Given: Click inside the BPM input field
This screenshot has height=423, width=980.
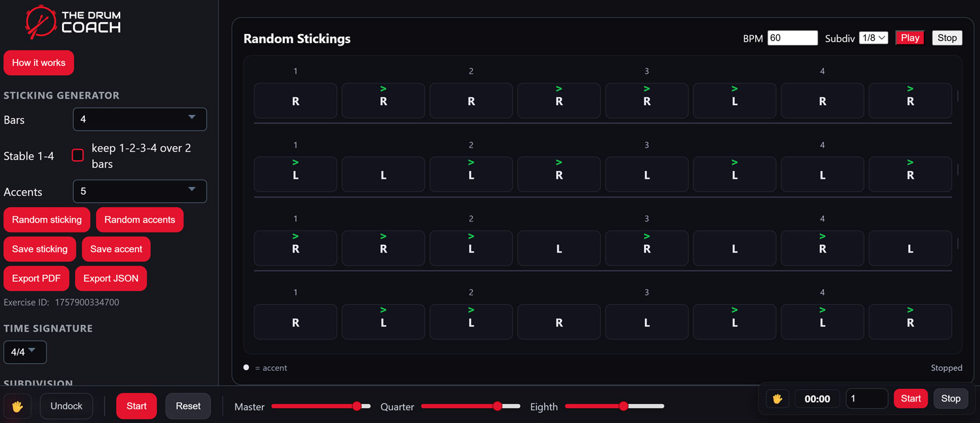Looking at the screenshot, I should pyautogui.click(x=792, y=37).
